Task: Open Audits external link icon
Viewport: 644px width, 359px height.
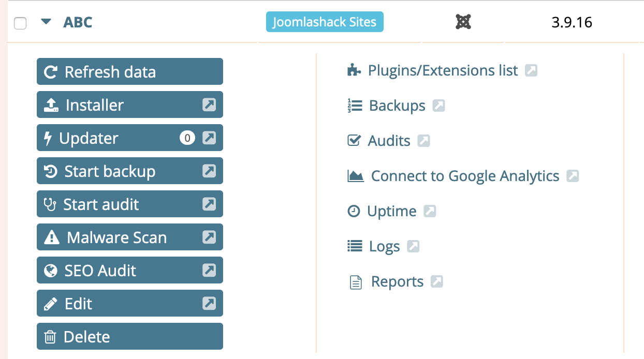Action: click(x=424, y=141)
